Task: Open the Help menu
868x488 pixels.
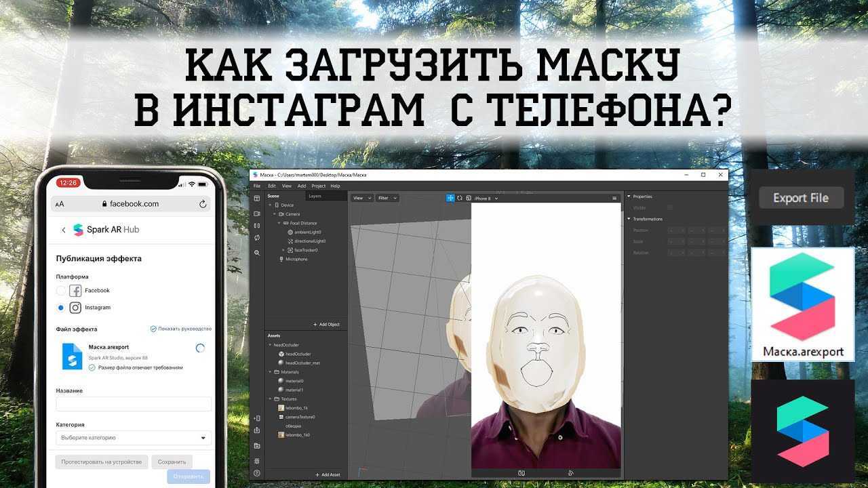Action: (x=335, y=186)
